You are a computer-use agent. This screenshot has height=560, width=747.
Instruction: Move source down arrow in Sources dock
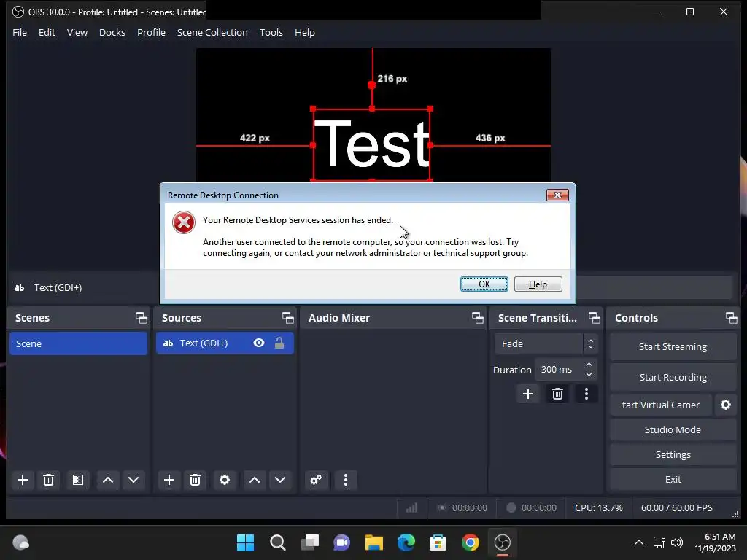280,480
